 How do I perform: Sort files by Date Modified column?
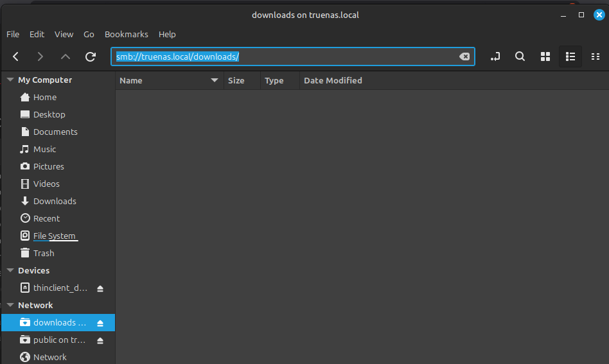(333, 80)
